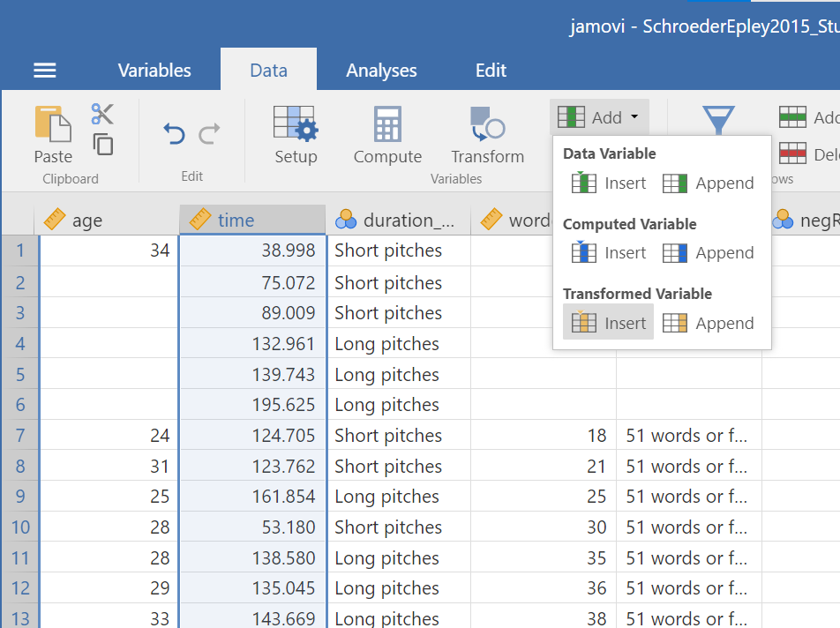
Task: Select the age column header
Action: coord(87,221)
